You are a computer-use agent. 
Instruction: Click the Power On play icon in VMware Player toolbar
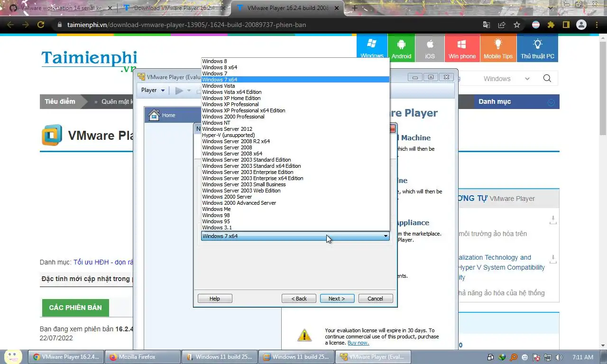coord(179,91)
